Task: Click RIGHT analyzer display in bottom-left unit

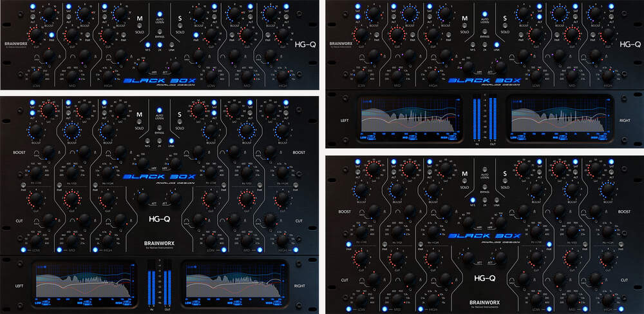Action: pos(234,284)
